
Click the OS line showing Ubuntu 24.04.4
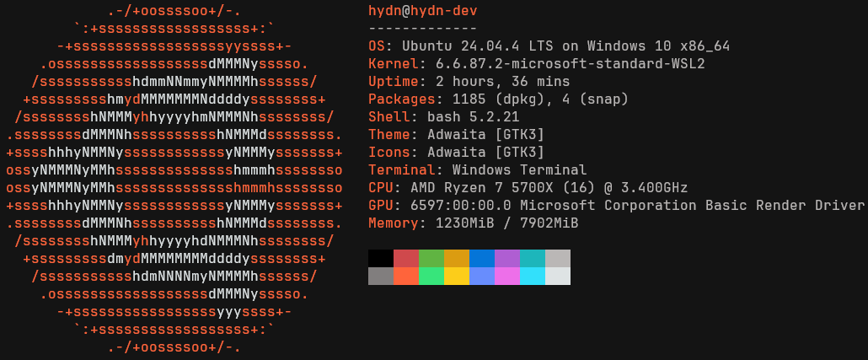[549, 46]
